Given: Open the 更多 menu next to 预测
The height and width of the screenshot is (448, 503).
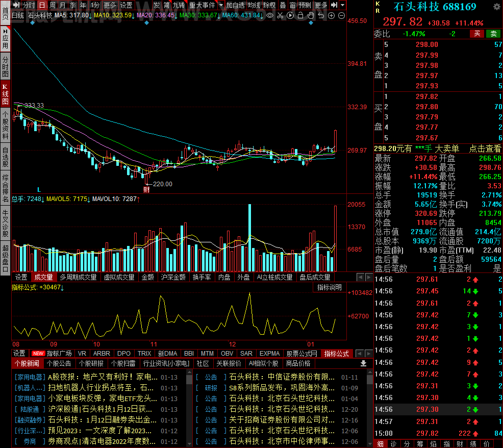Looking at the screenshot, I should coord(321,5).
